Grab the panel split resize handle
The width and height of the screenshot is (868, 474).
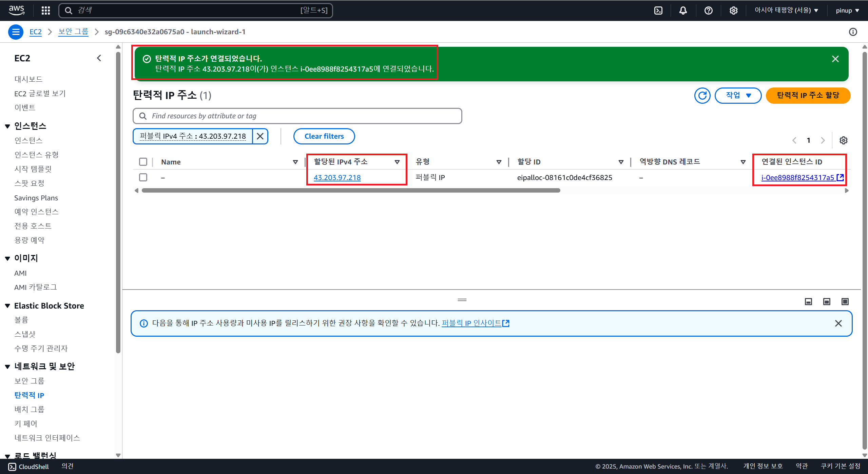(462, 300)
